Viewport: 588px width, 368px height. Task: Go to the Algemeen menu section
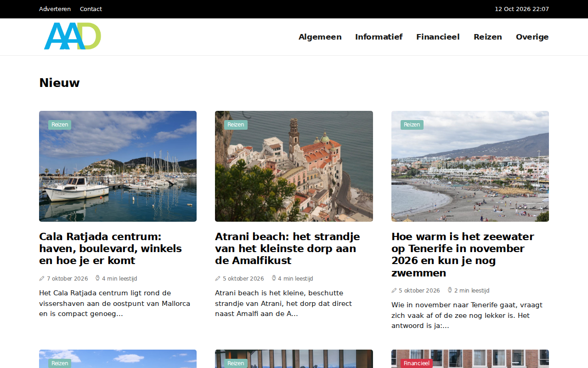pos(320,37)
